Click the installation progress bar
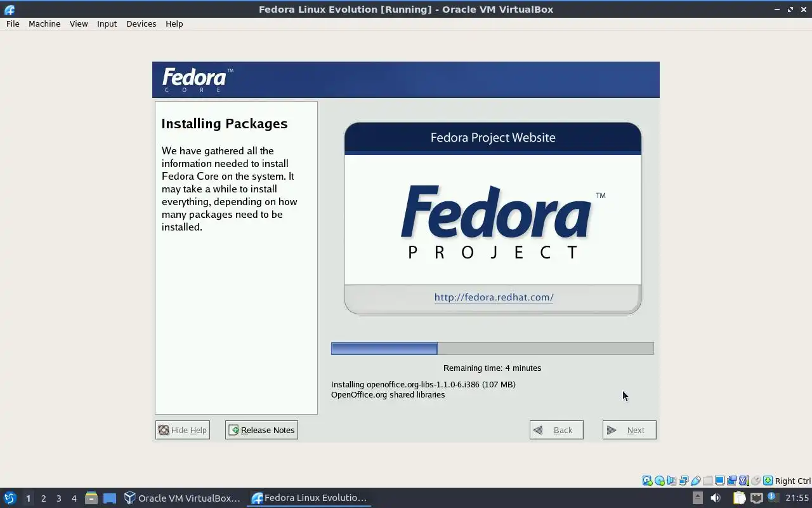Screen dimensions: 812x508 492,348
